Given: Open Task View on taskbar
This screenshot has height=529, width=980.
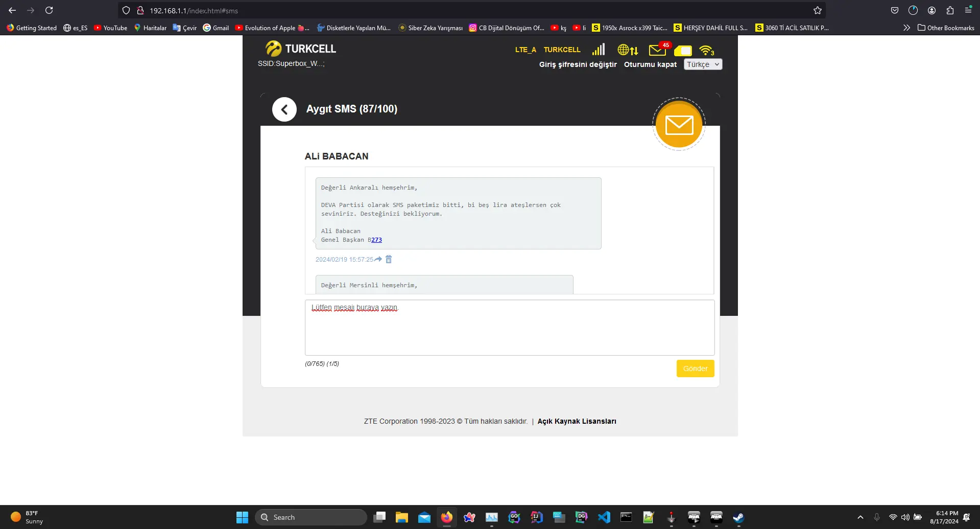Looking at the screenshot, I should tap(379, 517).
